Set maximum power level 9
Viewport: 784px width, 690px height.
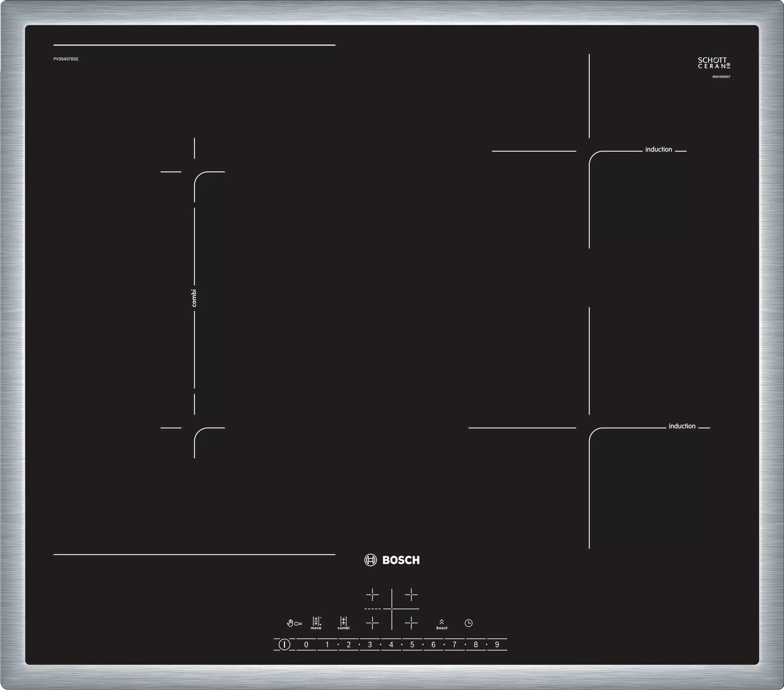(x=497, y=645)
